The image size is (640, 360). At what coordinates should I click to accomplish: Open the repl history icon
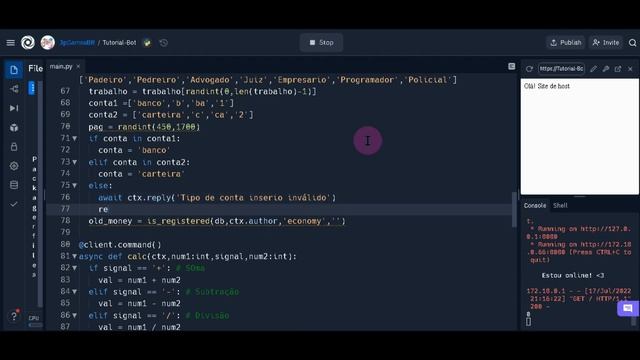tap(164, 42)
